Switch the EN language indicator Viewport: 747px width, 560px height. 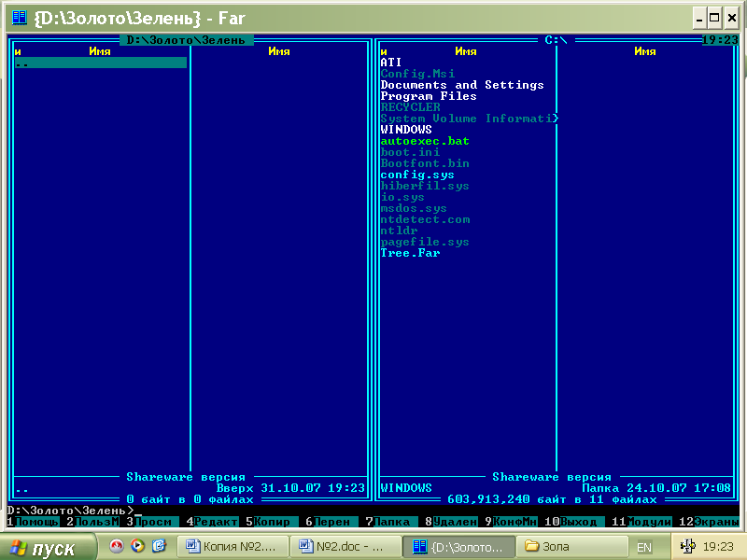(644, 547)
